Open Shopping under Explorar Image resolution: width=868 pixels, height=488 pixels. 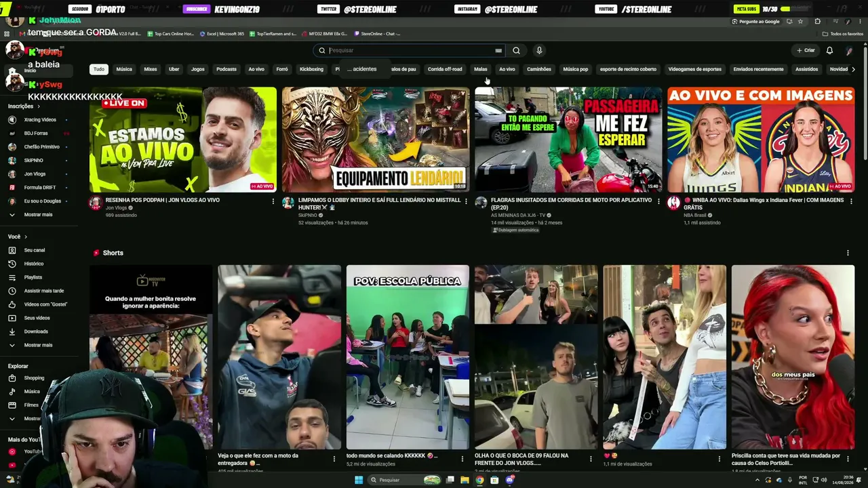click(34, 378)
